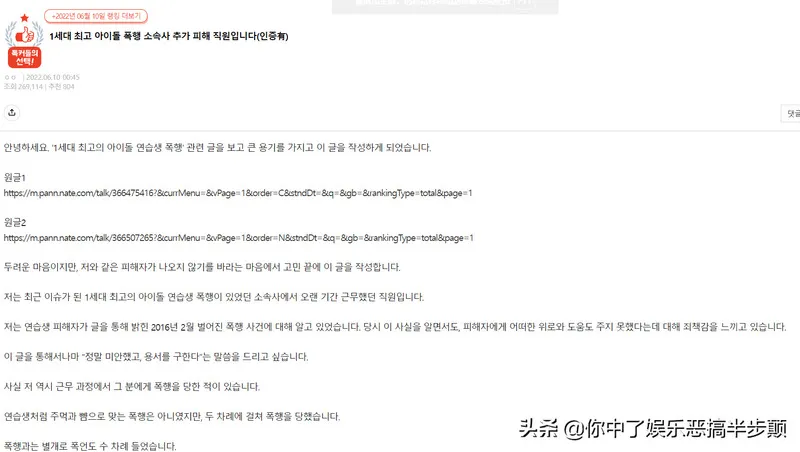Click the apology sentence containing '정말 미안했고'
This screenshot has width=800, height=452.
[156, 357]
